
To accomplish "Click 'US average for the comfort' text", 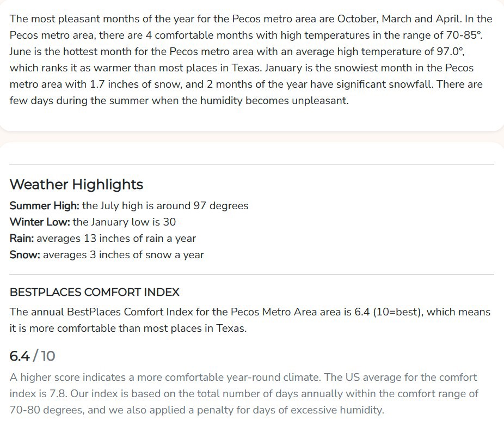I will tap(411, 378).
